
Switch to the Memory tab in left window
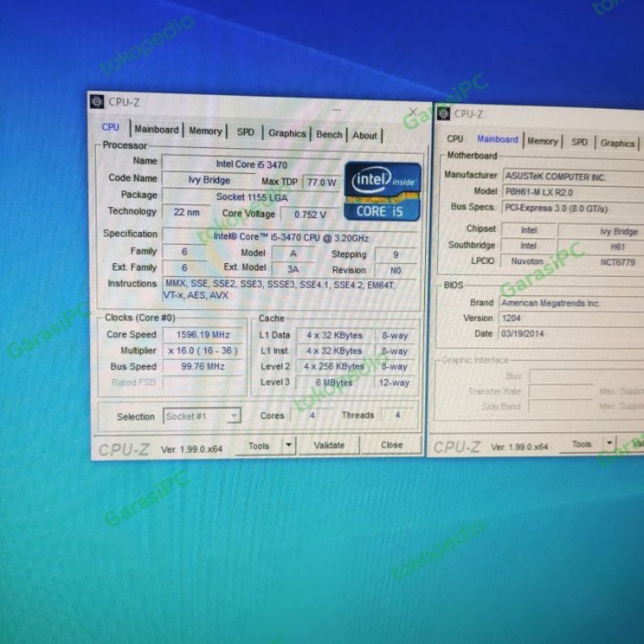point(205,131)
